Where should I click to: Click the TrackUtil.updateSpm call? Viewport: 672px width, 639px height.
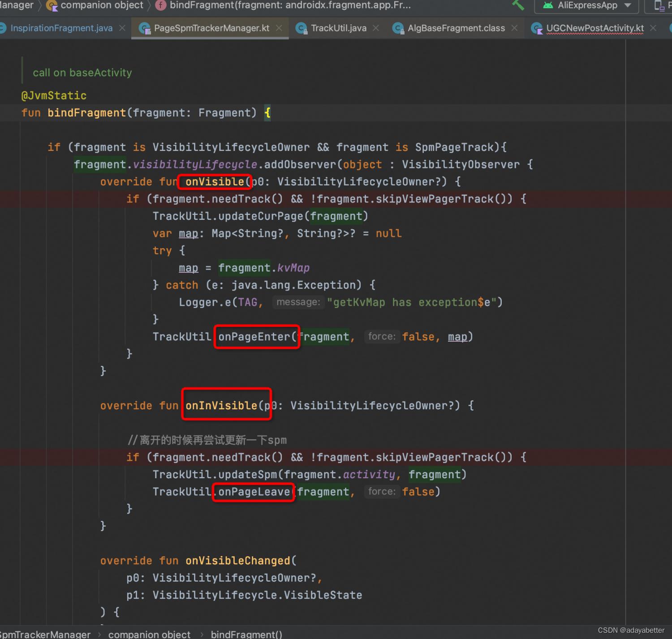(x=310, y=475)
